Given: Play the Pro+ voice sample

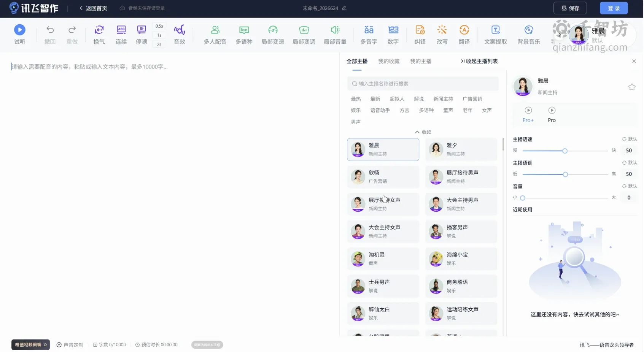Looking at the screenshot, I should 528,110.
